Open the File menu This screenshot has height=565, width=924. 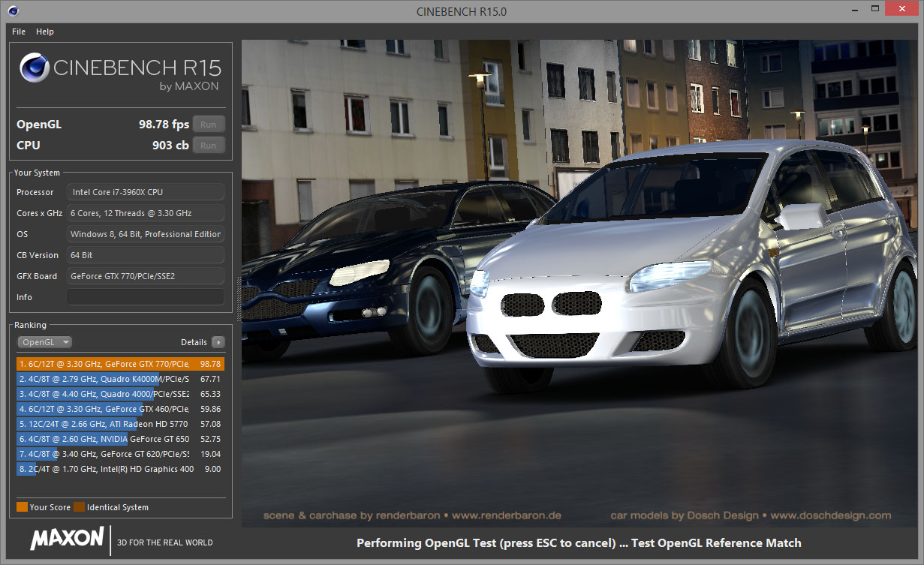pyautogui.click(x=19, y=32)
